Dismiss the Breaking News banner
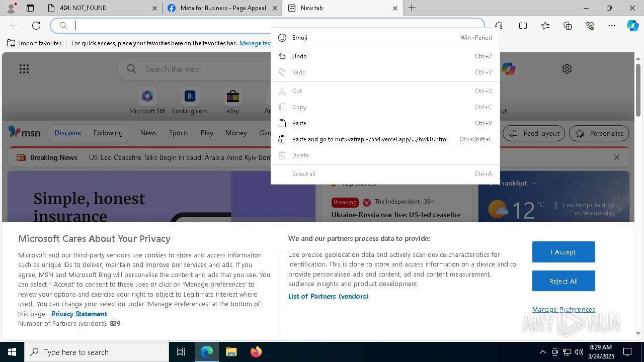644x362 pixels. click(617, 157)
